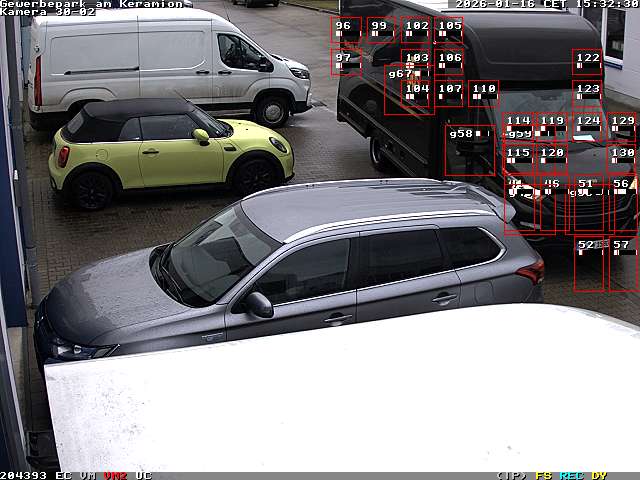Click the Kamera 30-02 camera label

tap(48, 12)
